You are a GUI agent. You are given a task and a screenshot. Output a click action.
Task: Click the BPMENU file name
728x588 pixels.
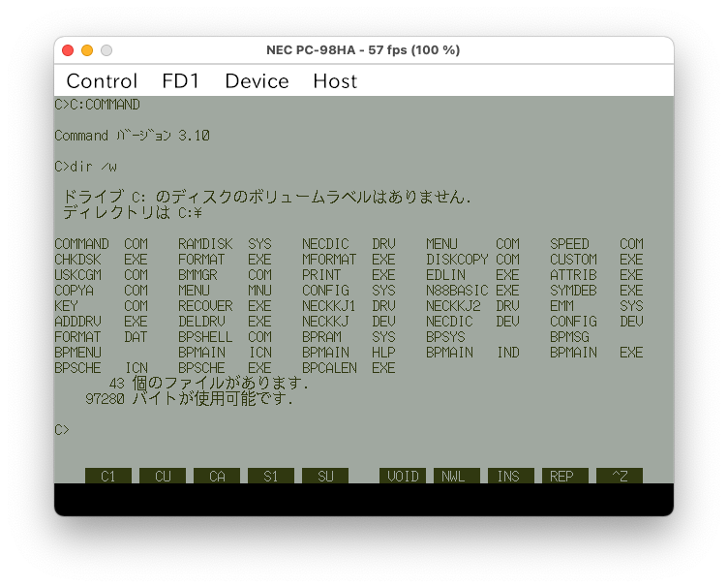coord(77,352)
